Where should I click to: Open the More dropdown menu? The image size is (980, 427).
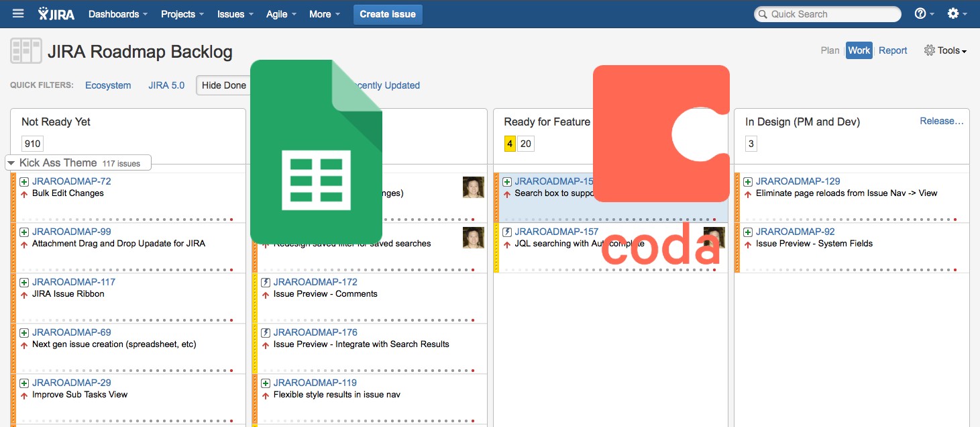(x=325, y=14)
